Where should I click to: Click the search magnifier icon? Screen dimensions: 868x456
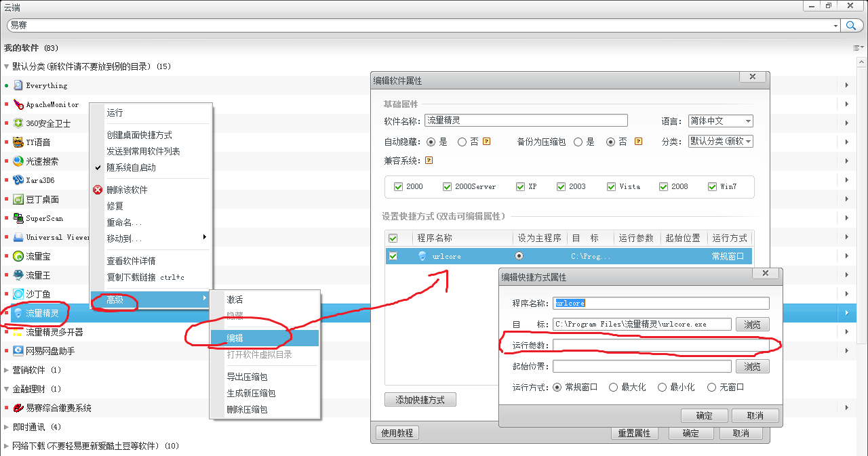click(x=851, y=25)
